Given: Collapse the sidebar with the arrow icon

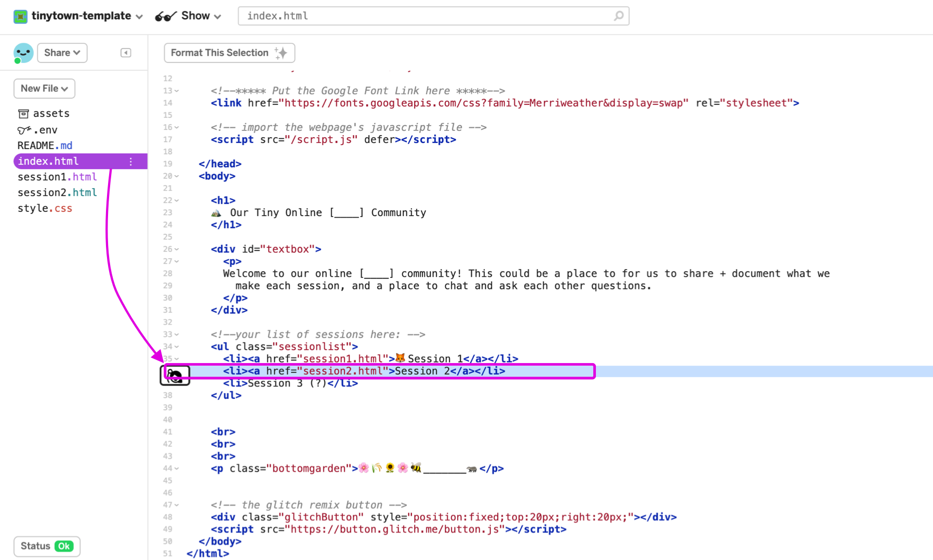Looking at the screenshot, I should click(125, 52).
